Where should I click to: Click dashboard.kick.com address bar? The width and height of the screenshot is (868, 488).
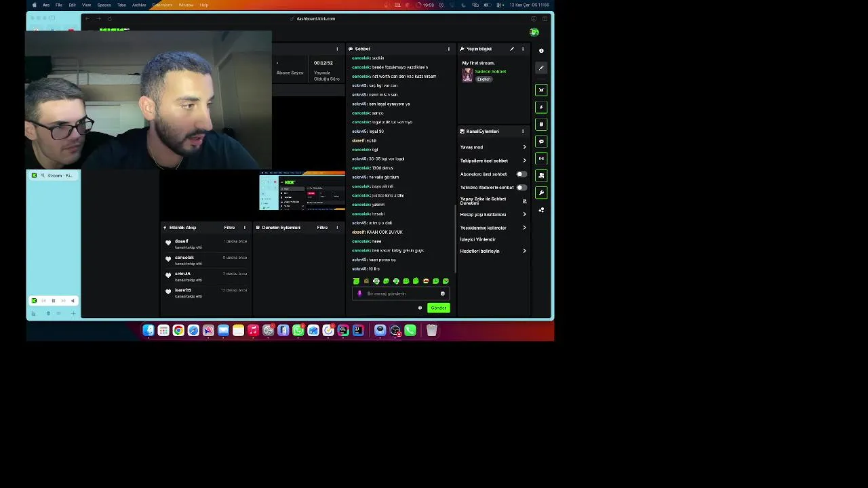tap(316, 19)
